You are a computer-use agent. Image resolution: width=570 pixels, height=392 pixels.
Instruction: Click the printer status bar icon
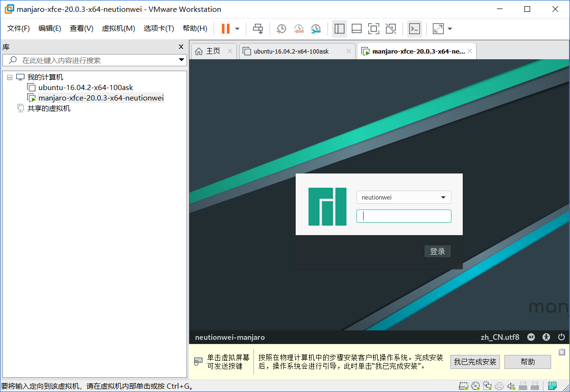(499, 386)
